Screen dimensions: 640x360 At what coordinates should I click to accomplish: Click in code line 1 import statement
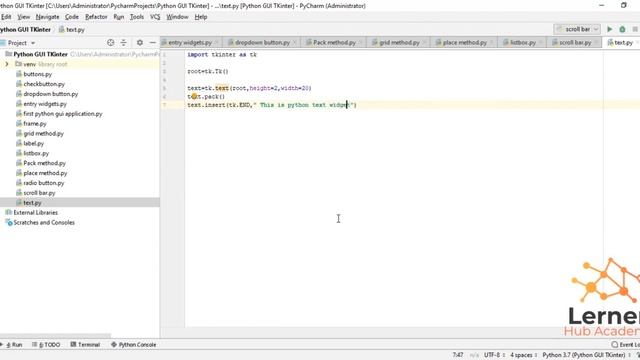point(222,55)
